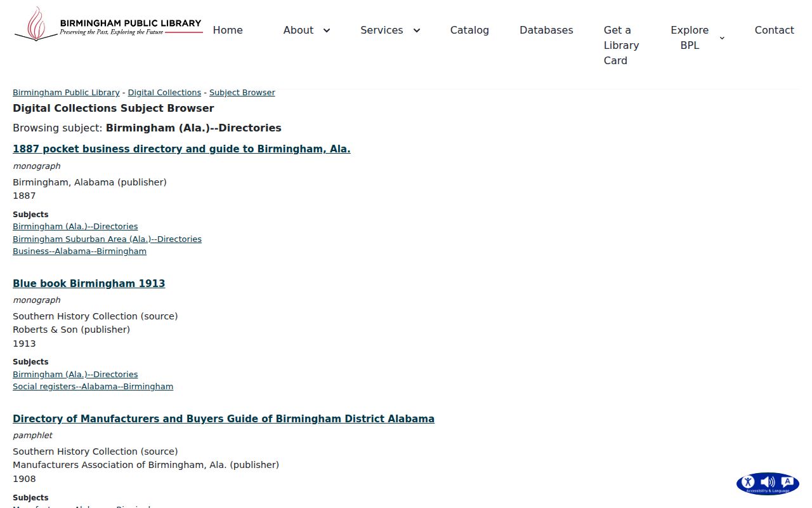Open the Blue book Birmingham 1913 title

coord(89,284)
